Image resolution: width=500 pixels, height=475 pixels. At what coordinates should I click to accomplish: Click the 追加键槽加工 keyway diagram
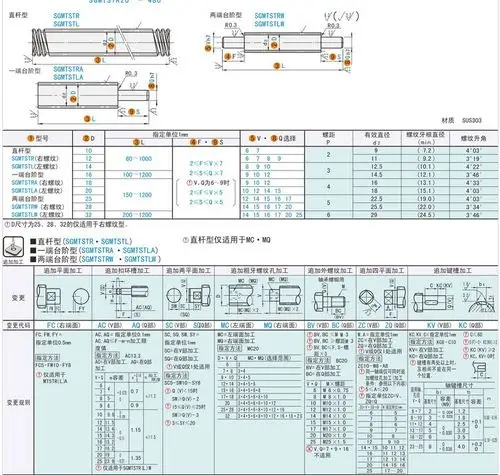(454, 298)
